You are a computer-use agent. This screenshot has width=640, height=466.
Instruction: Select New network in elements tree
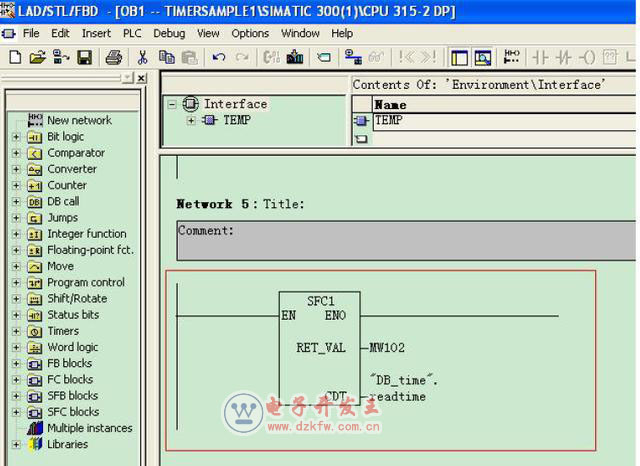point(79,120)
